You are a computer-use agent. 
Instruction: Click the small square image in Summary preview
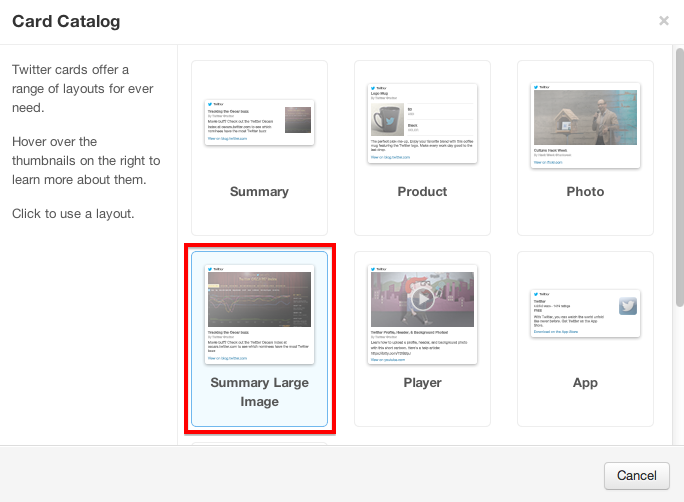pos(297,120)
